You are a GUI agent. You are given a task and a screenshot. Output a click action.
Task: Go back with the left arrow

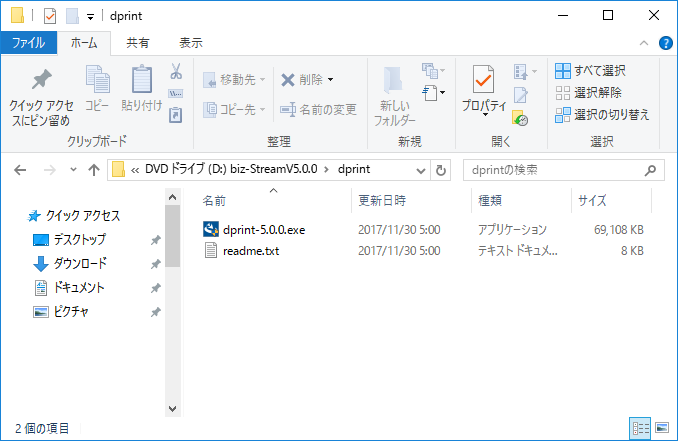[20, 170]
